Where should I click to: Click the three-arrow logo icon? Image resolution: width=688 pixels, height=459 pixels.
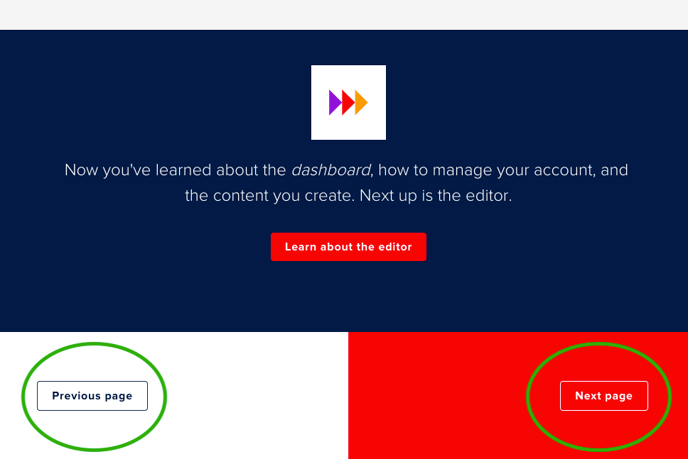pyautogui.click(x=348, y=102)
